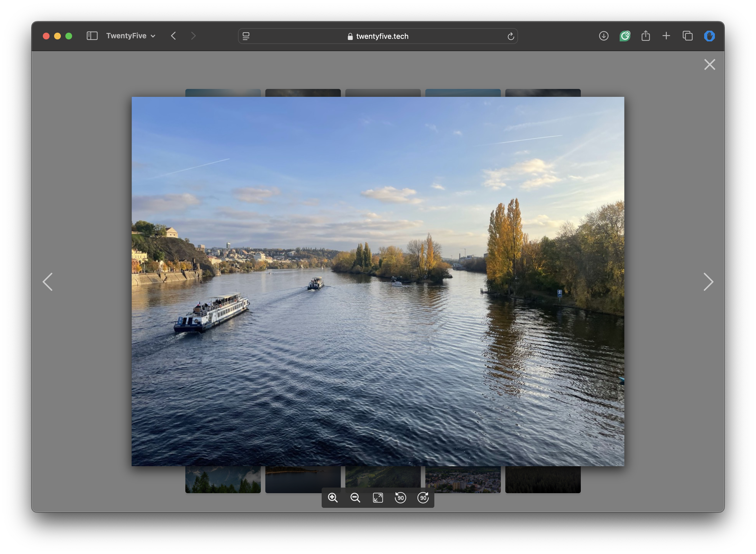Open the blue hand blocker extension
This screenshot has width=756, height=554.
pyautogui.click(x=709, y=36)
